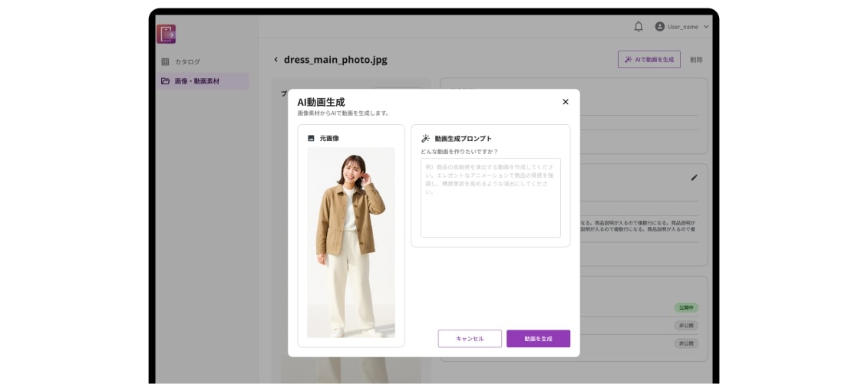Click the source model photo thumbnail
Viewport: 868px width, 384px height.
pos(351,242)
